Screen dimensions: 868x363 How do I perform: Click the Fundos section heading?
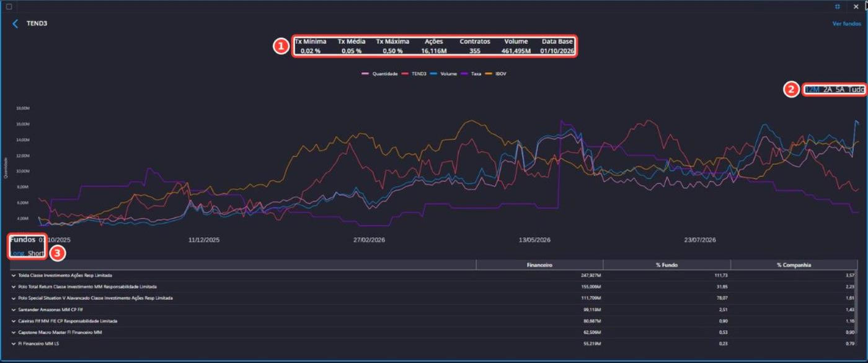[x=22, y=239]
